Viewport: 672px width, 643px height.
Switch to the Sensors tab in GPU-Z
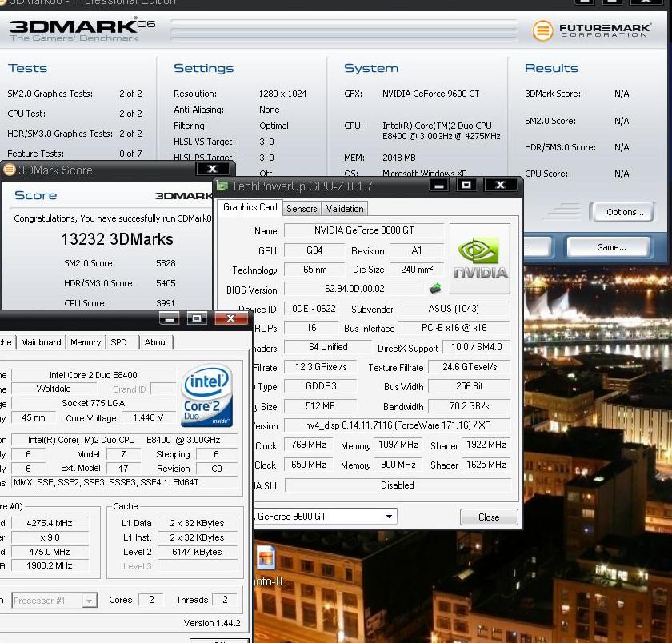pyautogui.click(x=302, y=209)
